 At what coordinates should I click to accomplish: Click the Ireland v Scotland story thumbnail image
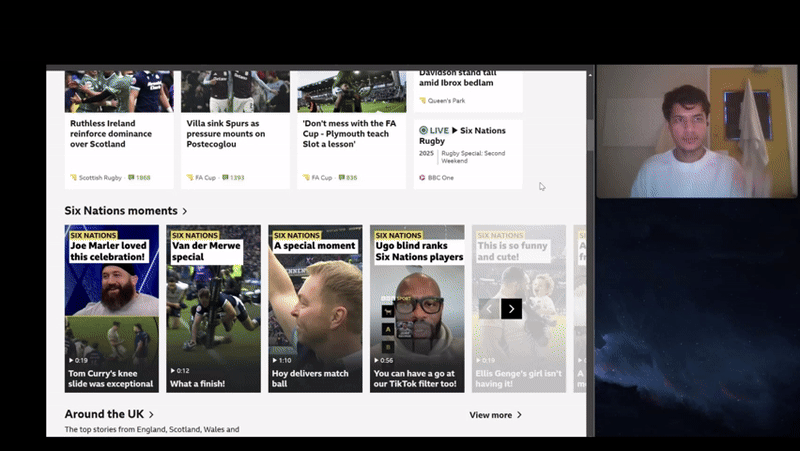pyautogui.click(x=119, y=91)
